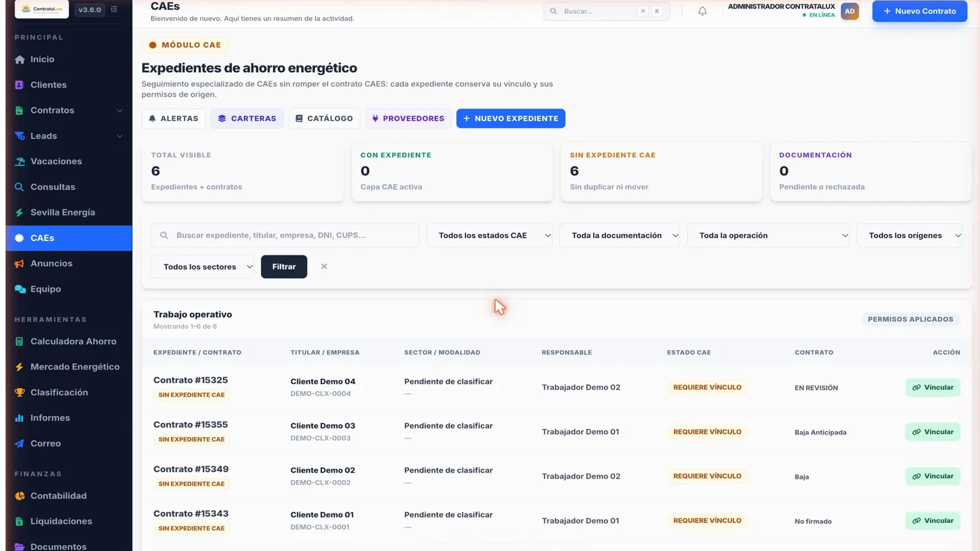Click the Consultas magnifier icon
Image resolution: width=980 pixels, height=551 pixels.
point(20,187)
